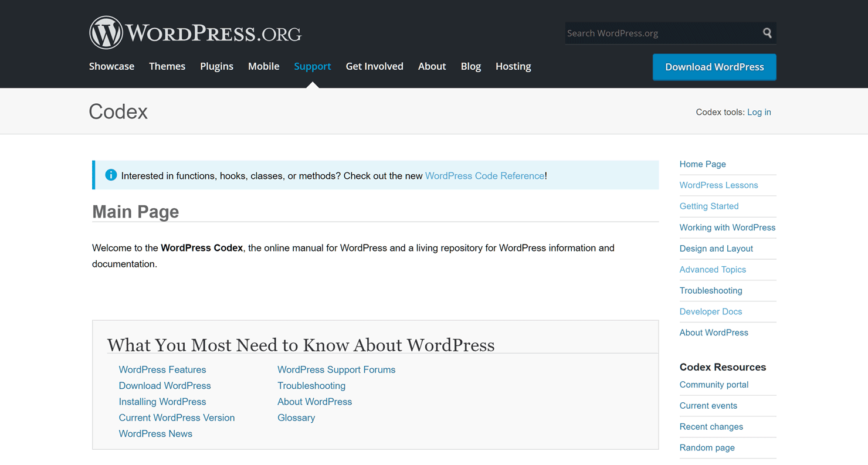Click the blue info icon in notice

point(111,175)
